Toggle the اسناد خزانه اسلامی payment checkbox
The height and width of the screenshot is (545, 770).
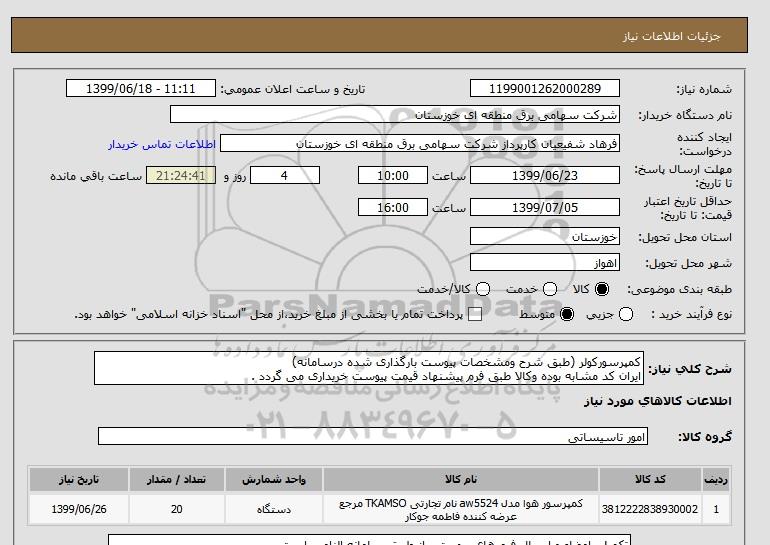[x=475, y=315]
